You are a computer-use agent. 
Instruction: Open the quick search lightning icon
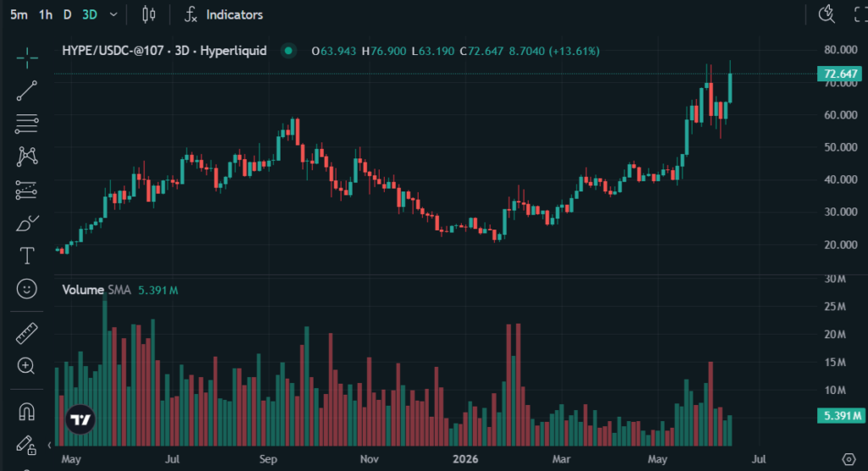[826, 14]
